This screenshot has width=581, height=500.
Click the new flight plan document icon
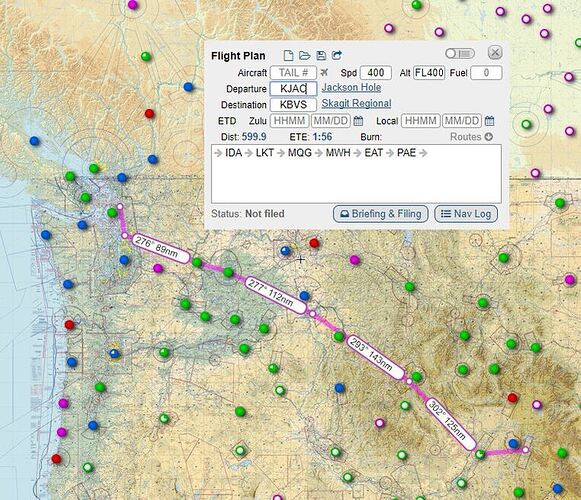(288, 56)
